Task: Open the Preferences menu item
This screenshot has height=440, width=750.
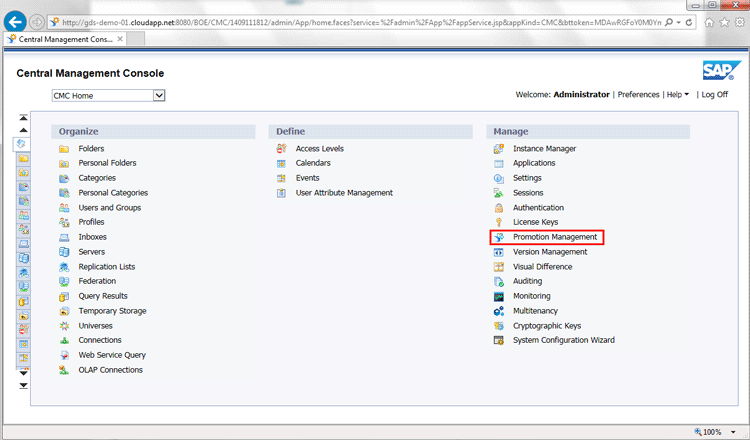Action: pos(638,95)
